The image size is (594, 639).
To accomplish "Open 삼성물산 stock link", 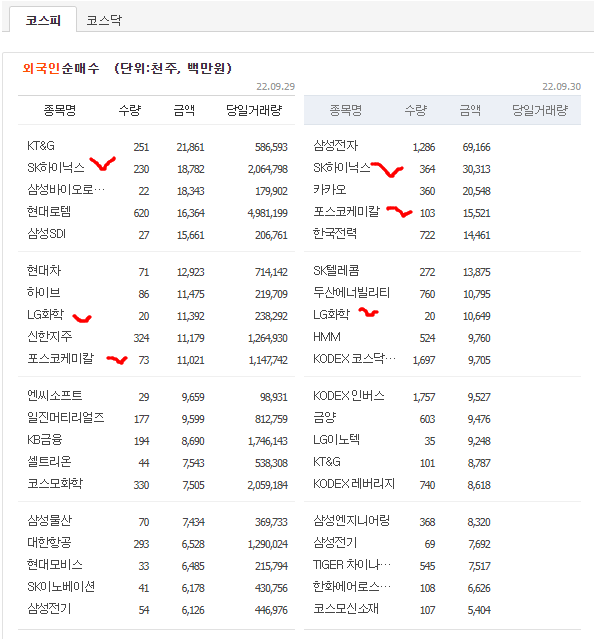I will pos(49,521).
